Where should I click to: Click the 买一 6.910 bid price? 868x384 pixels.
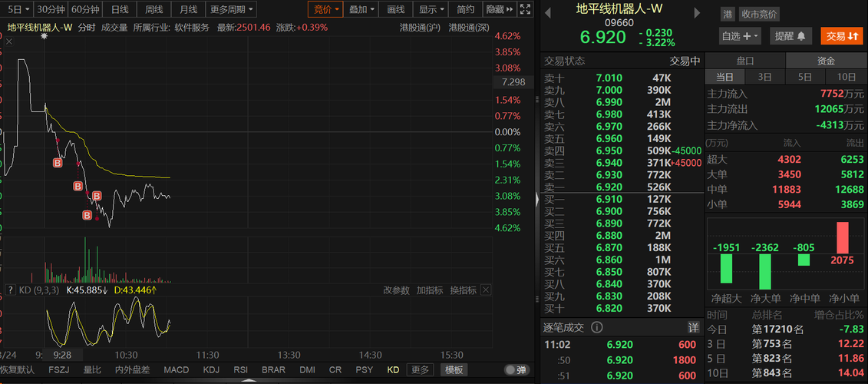pos(609,199)
